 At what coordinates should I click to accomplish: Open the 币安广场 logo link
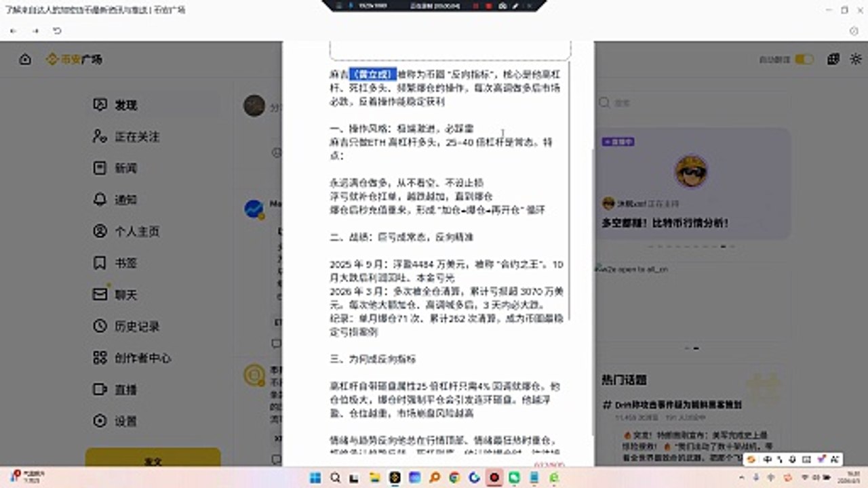[x=74, y=60]
